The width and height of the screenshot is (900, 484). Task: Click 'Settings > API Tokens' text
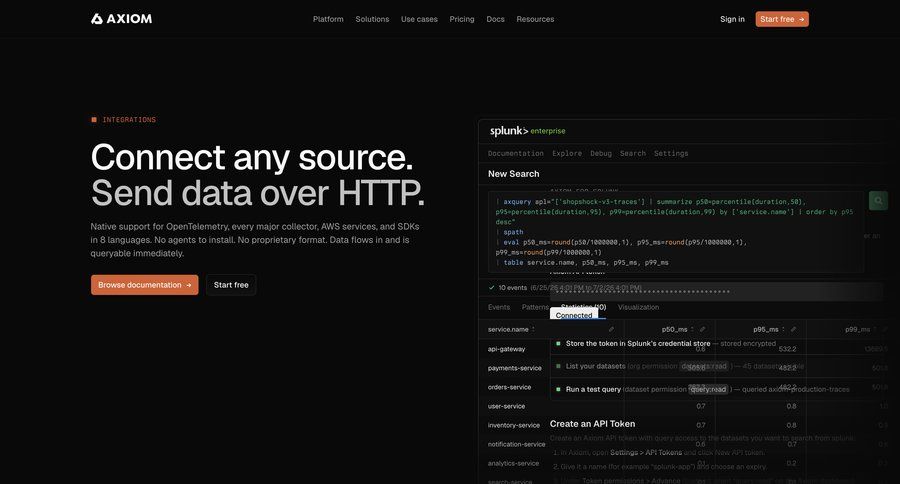646,452
